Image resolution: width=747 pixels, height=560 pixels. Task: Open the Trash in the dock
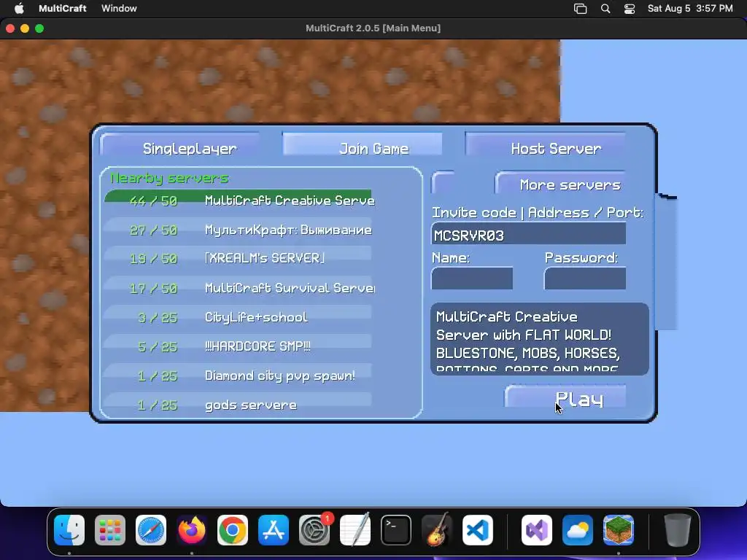(x=678, y=530)
